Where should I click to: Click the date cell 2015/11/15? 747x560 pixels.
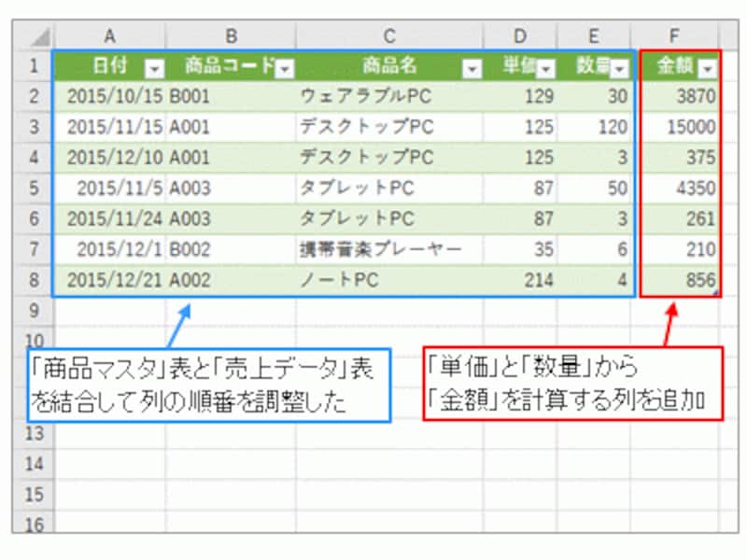pos(110,127)
